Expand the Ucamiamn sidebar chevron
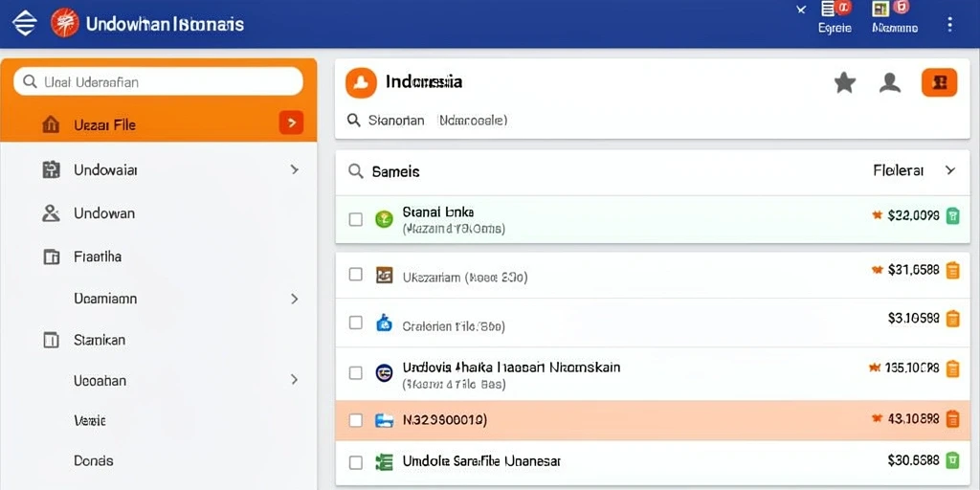980x490 pixels. [295, 299]
